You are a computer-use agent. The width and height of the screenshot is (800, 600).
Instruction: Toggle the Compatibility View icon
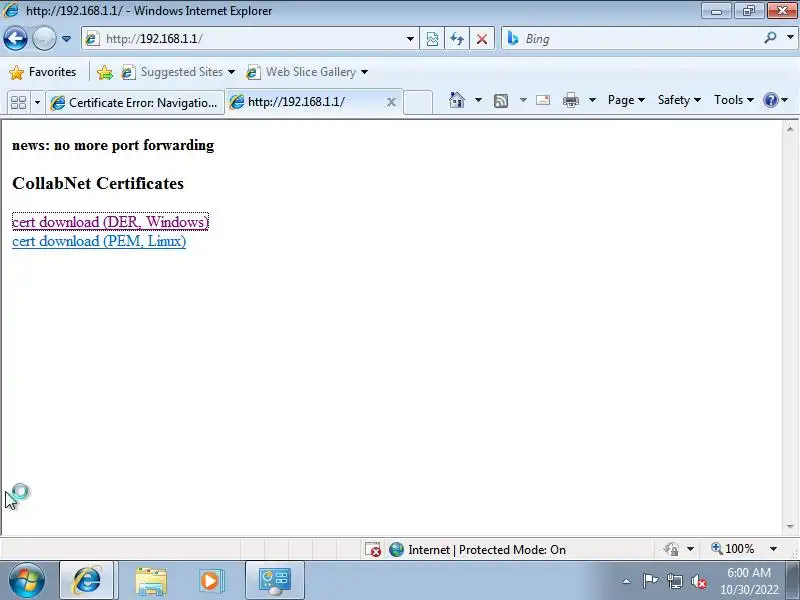click(x=432, y=39)
